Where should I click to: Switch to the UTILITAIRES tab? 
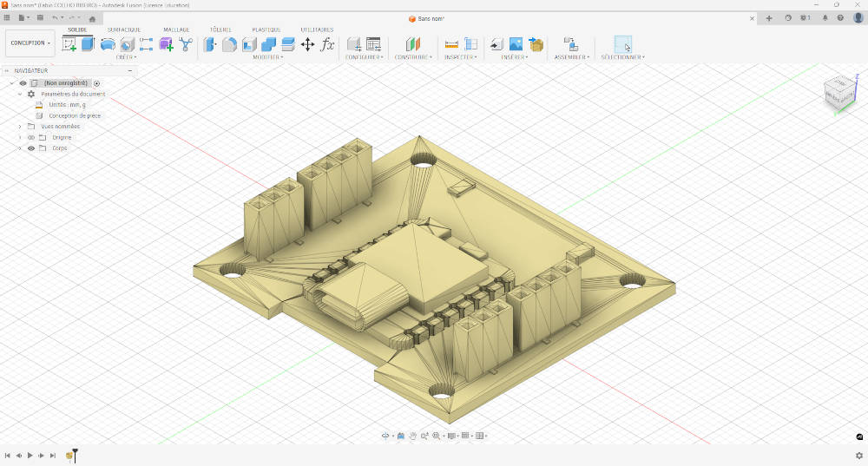[317, 30]
